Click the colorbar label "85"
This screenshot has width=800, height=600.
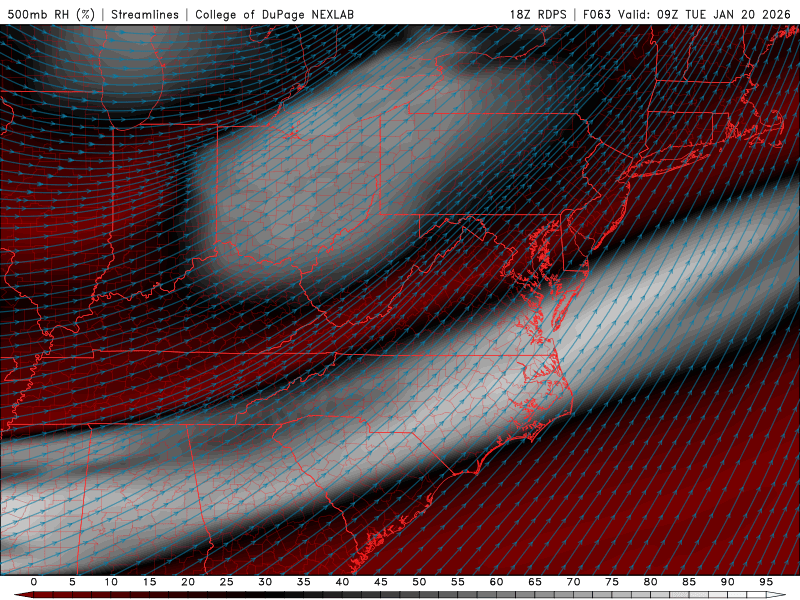point(689,582)
